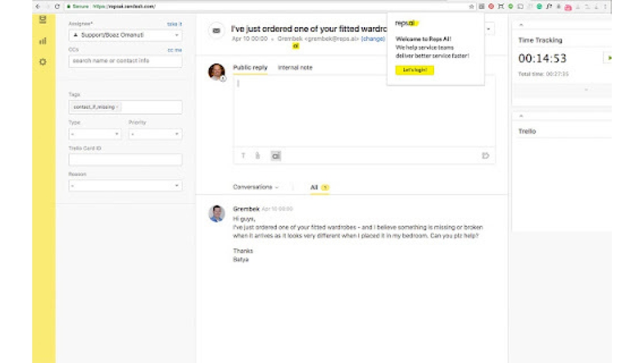This screenshot has height=363, width=644.
Task: Click the agent avatar beside reply box
Action: pos(216,72)
